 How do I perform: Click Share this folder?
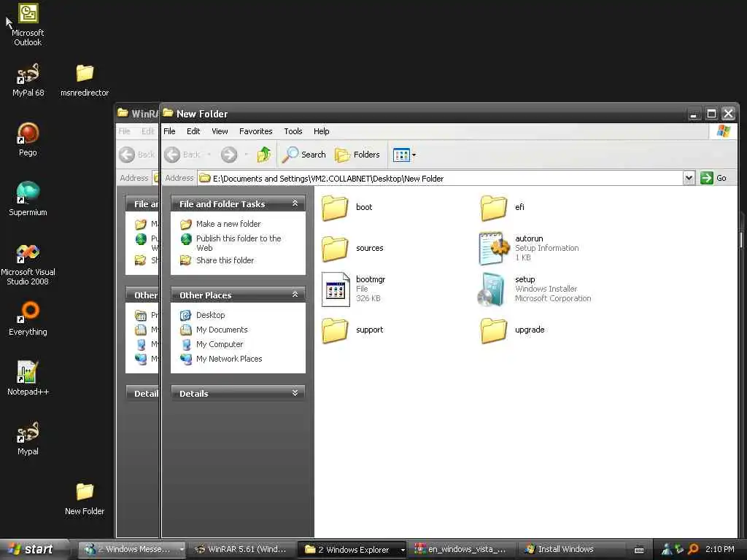[x=217, y=260]
